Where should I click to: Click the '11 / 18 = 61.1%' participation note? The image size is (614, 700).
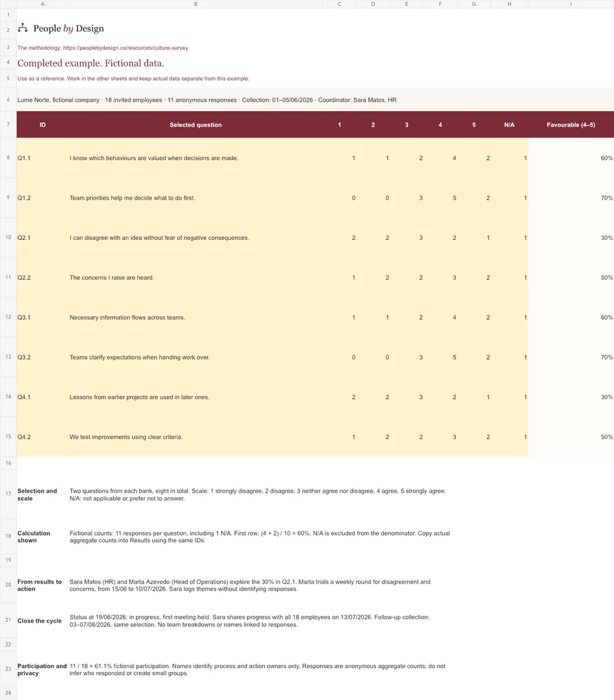[x=258, y=670]
